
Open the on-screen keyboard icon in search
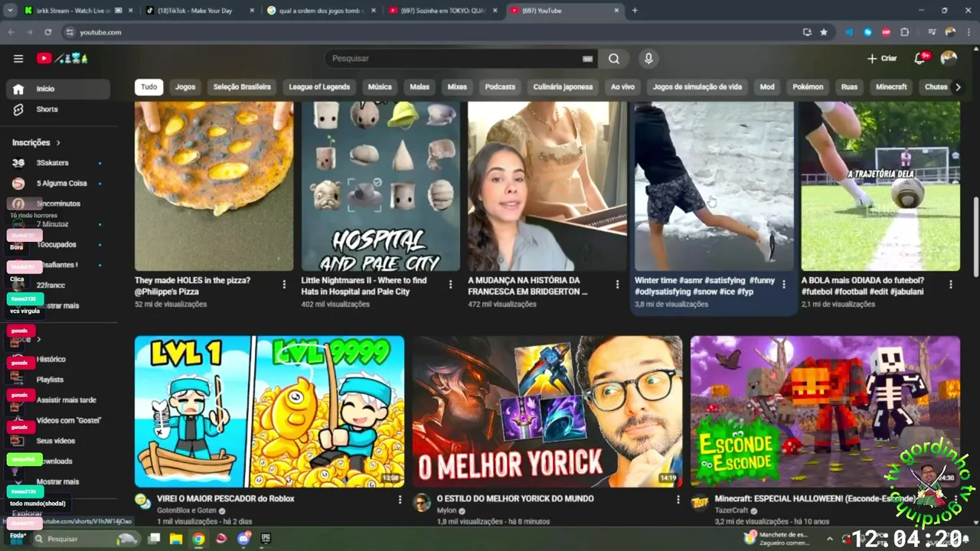pos(587,59)
